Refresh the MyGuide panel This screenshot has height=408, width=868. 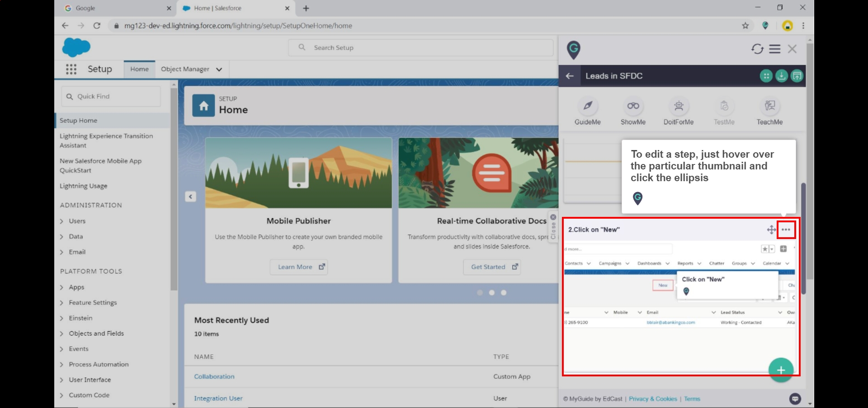coord(757,49)
